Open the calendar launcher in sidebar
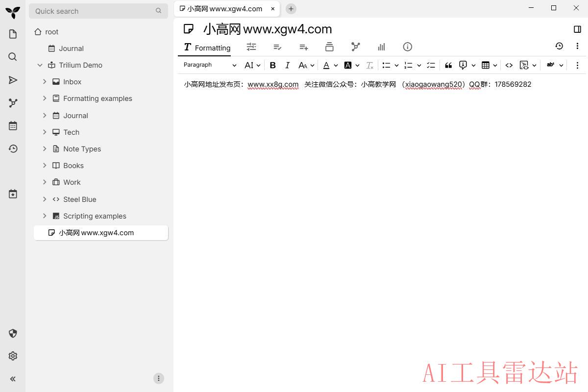 pyautogui.click(x=13, y=126)
